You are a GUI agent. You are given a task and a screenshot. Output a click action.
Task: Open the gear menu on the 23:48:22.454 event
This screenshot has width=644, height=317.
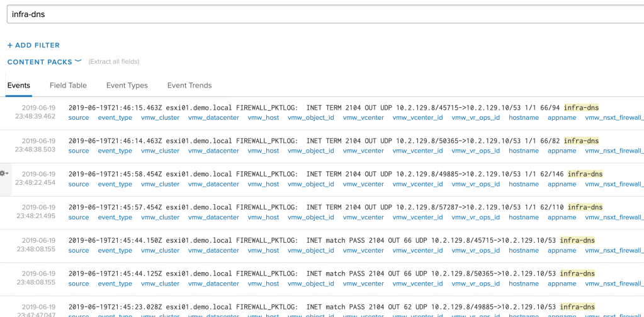coord(4,173)
